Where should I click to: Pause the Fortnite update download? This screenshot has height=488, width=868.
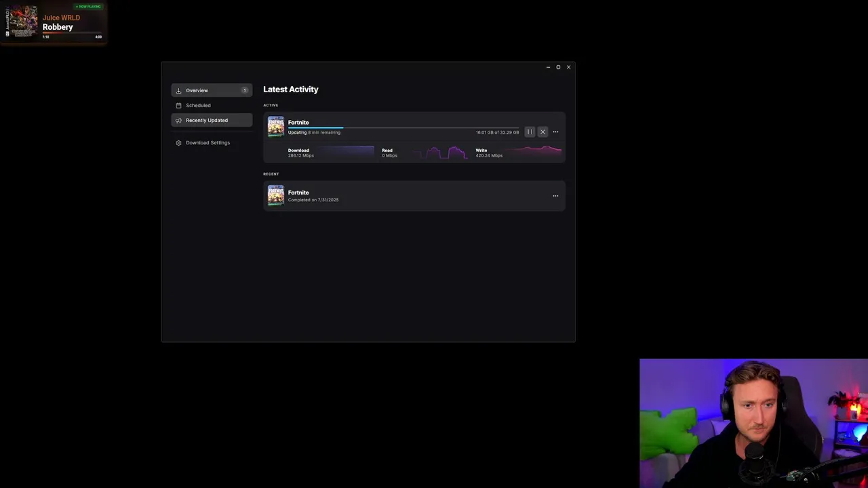(x=530, y=132)
